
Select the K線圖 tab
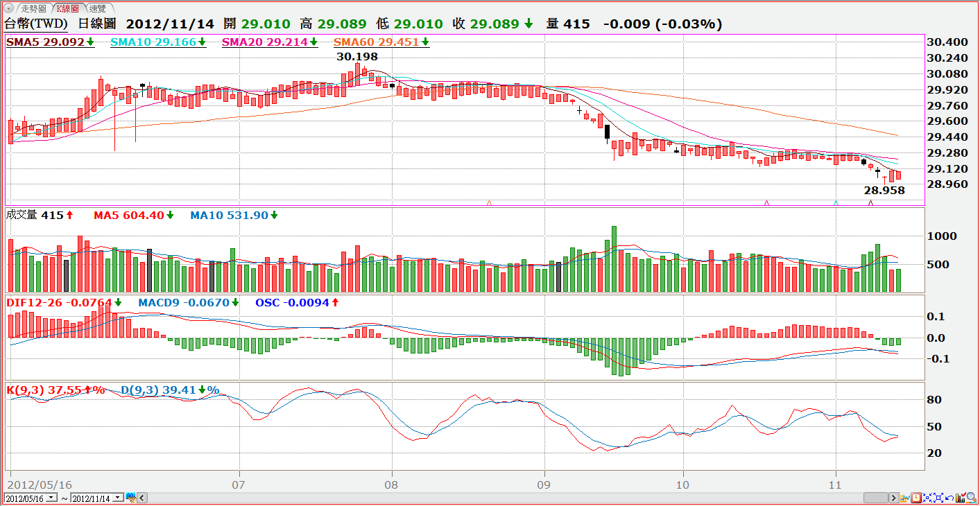tap(70, 8)
